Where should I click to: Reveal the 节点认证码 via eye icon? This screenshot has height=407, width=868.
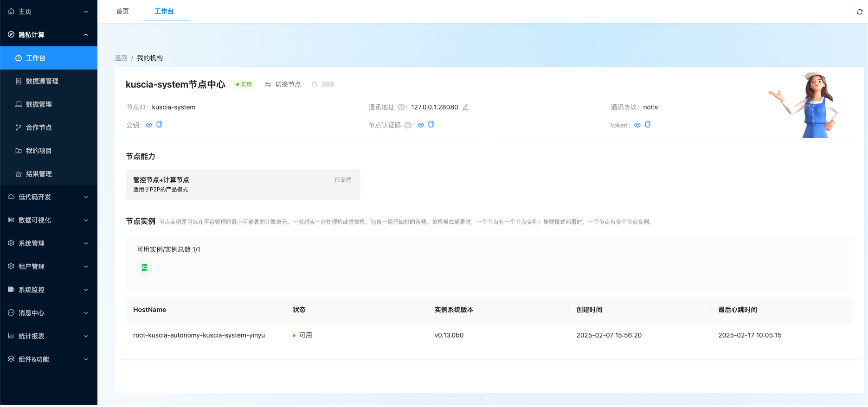421,125
